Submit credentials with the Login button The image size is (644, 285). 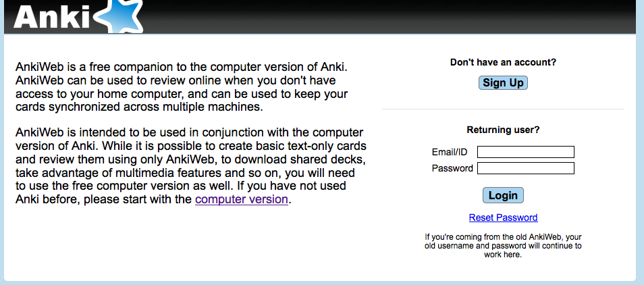[503, 195]
